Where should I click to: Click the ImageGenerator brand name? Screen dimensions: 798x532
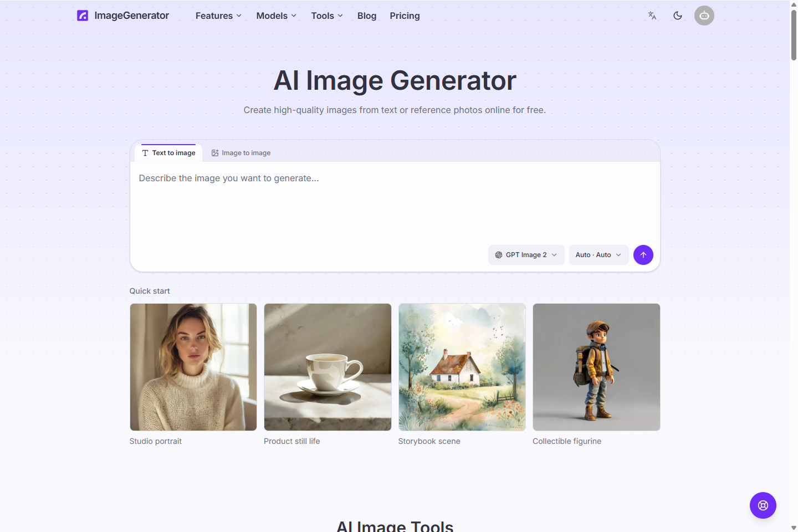132,16
